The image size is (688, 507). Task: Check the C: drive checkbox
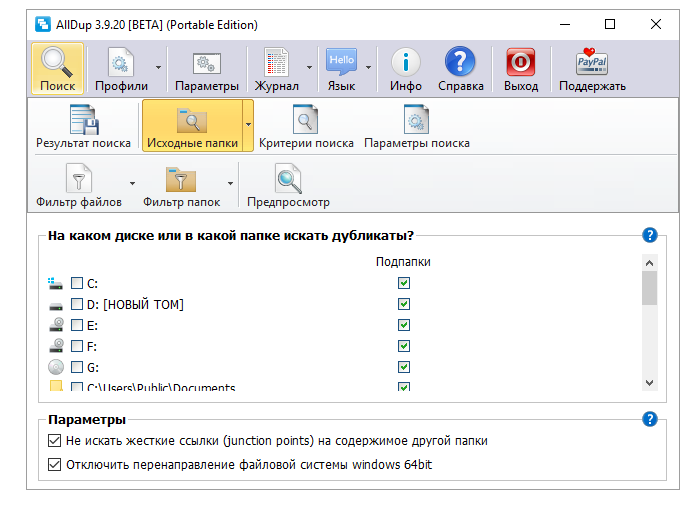[77, 283]
